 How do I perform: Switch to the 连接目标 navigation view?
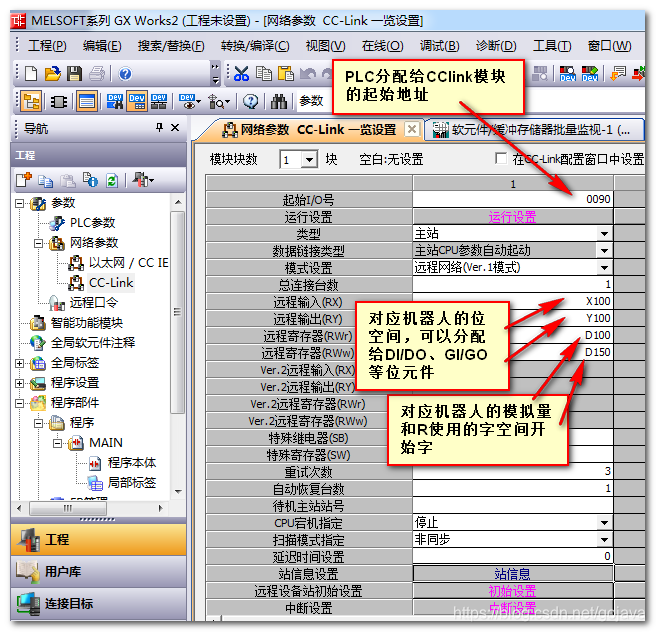[98, 604]
